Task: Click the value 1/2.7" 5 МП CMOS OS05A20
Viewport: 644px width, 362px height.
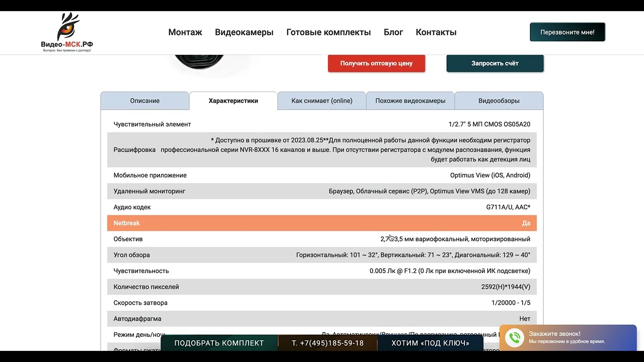Action: (x=490, y=124)
